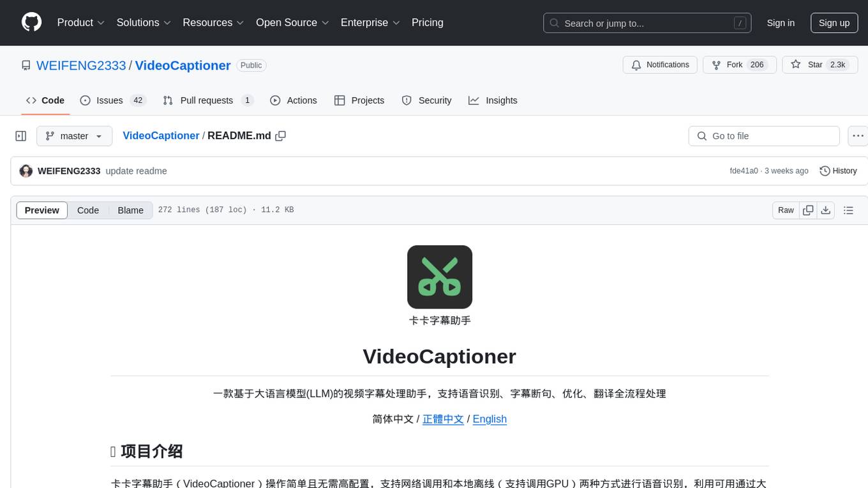Open the Raw file view
This screenshot has height=488, width=868.
pyautogui.click(x=786, y=210)
